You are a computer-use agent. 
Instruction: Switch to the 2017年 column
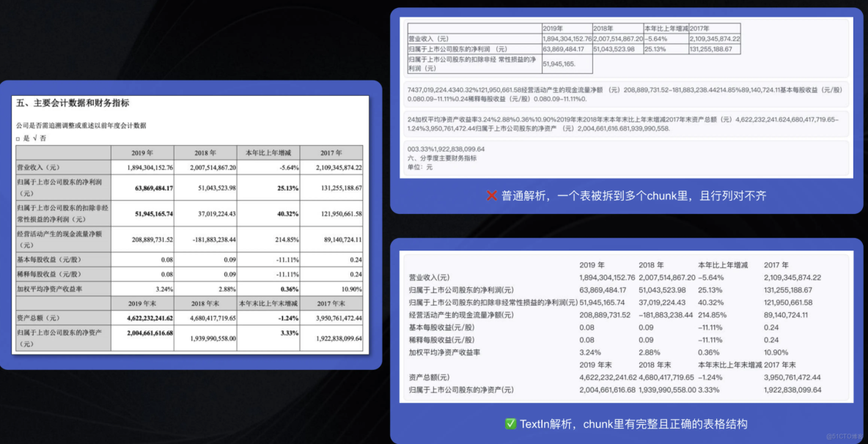332,153
